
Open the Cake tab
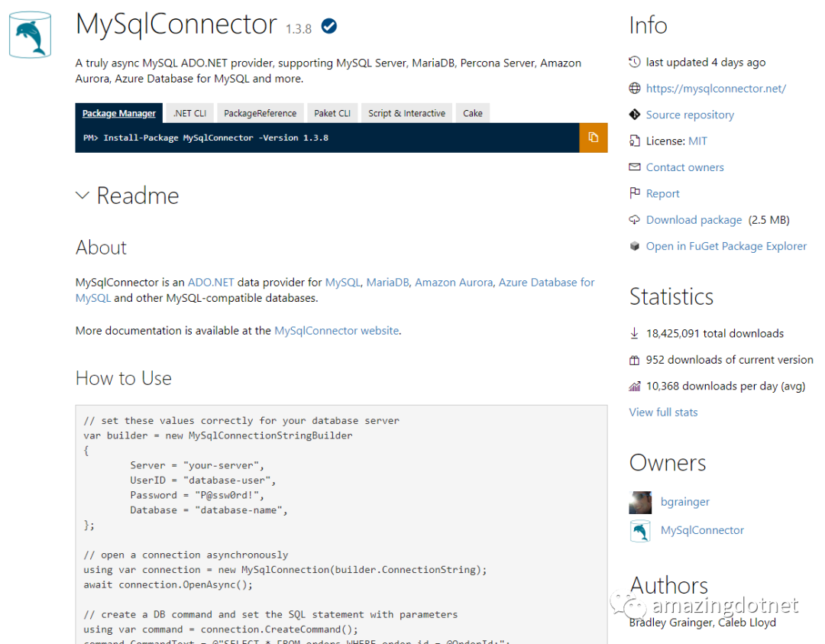point(473,113)
